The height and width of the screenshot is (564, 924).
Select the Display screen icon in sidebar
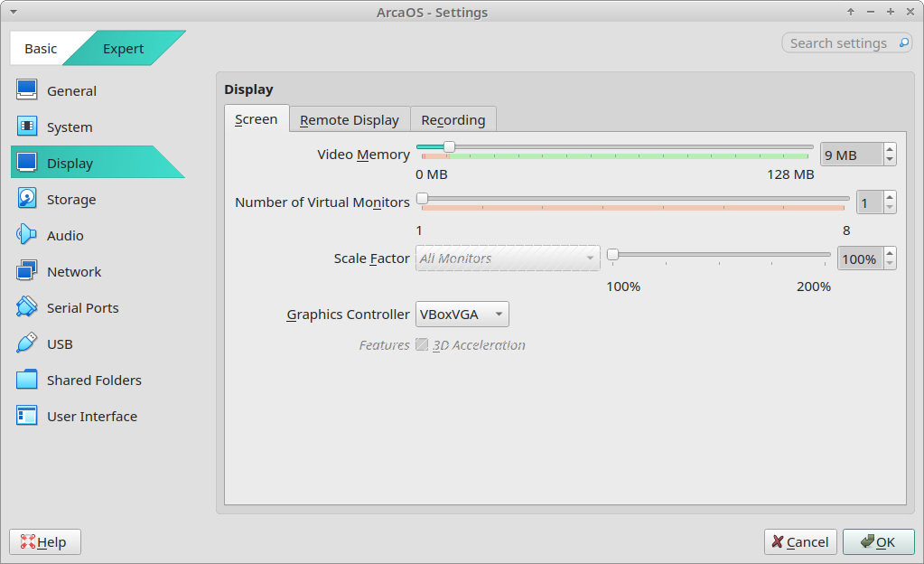pyautogui.click(x=27, y=162)
